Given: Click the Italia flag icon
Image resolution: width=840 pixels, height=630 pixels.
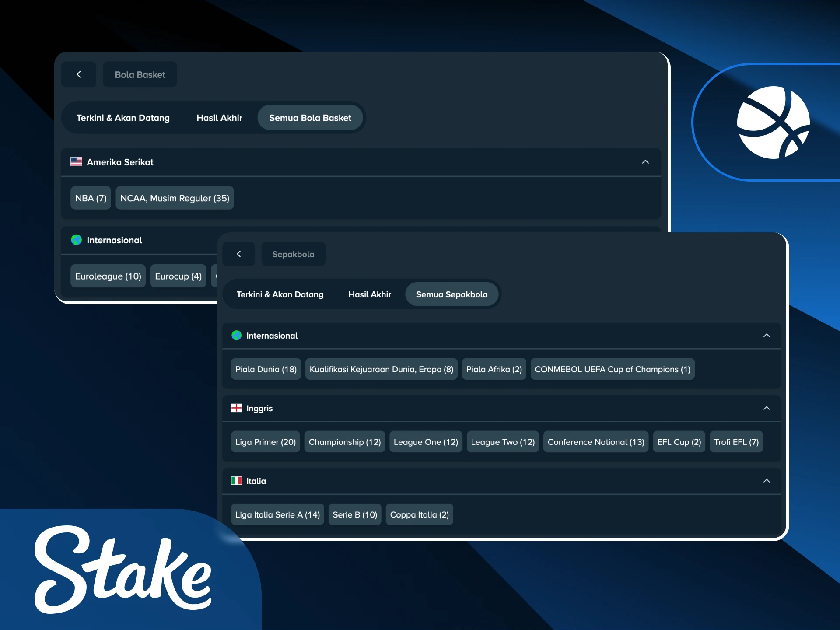Looking at the screenshot, I should pyautogui.click(x=236, y=481).
